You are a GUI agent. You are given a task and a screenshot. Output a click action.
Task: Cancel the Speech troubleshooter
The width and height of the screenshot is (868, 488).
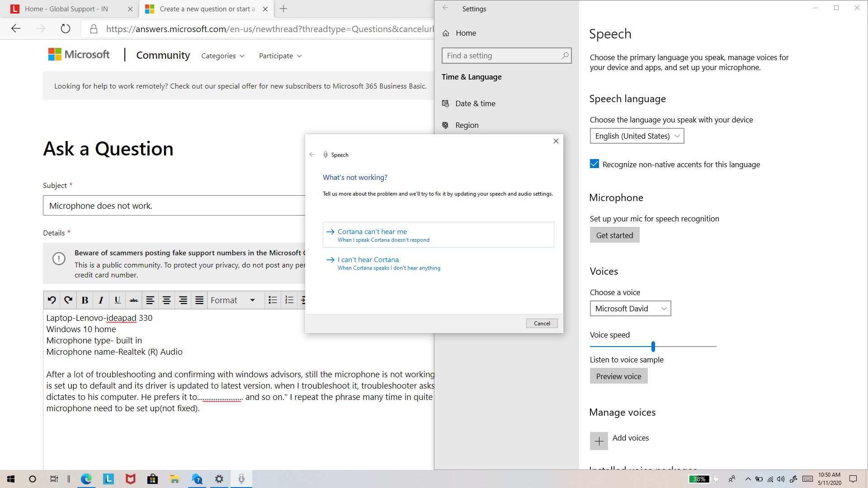pyautogui.click(x=542, y=323)
